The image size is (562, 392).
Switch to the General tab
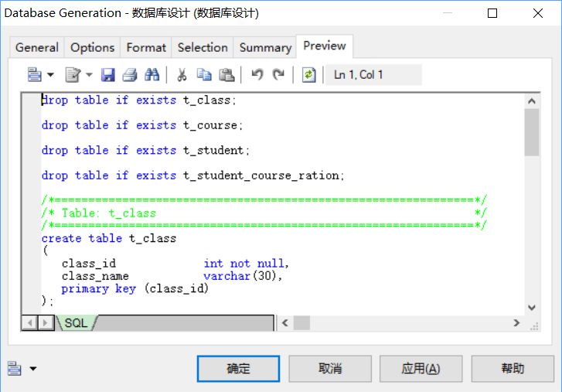point(37,47)
